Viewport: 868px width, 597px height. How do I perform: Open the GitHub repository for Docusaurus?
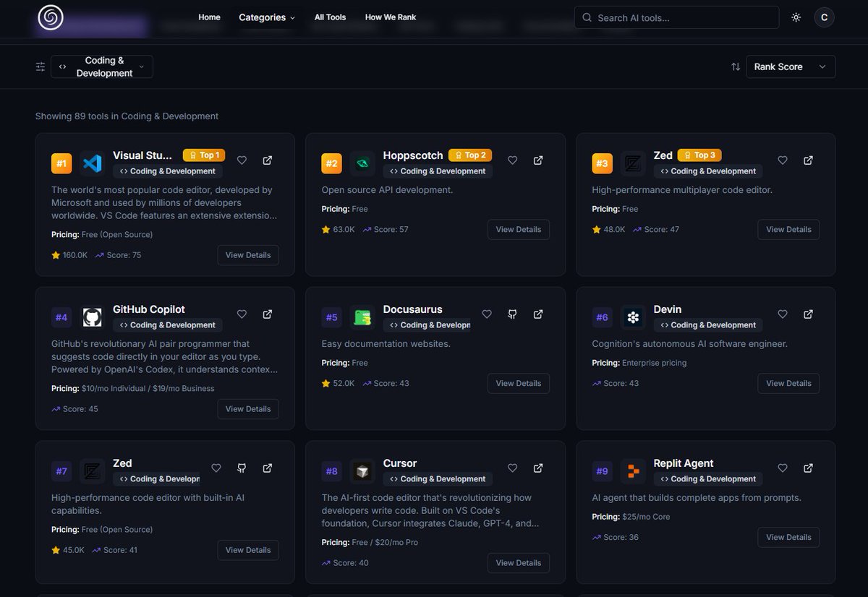tap(512, 314)
